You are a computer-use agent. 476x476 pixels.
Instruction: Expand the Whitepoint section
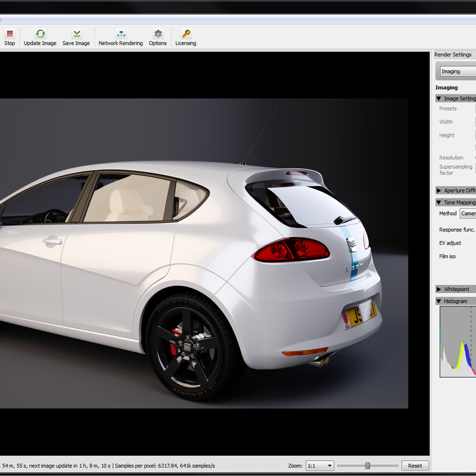click(x=439, y=289)
